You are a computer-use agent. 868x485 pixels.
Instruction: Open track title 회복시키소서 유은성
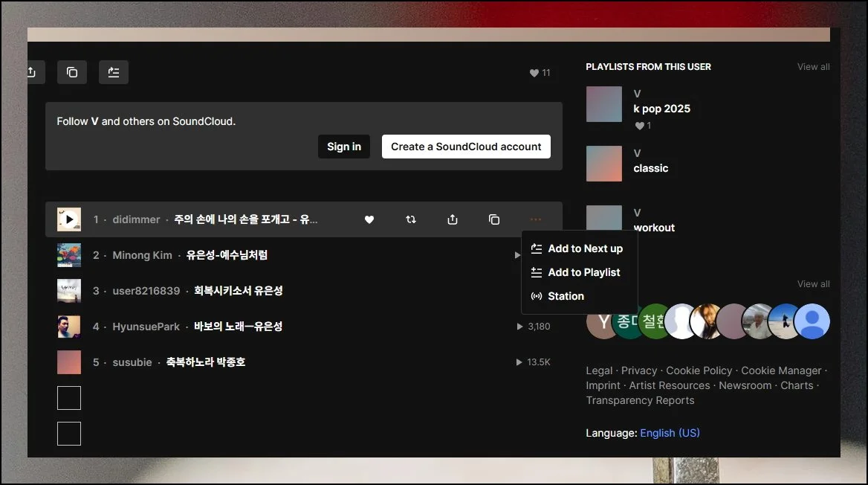pyautogui.click(x=238, y=291)
